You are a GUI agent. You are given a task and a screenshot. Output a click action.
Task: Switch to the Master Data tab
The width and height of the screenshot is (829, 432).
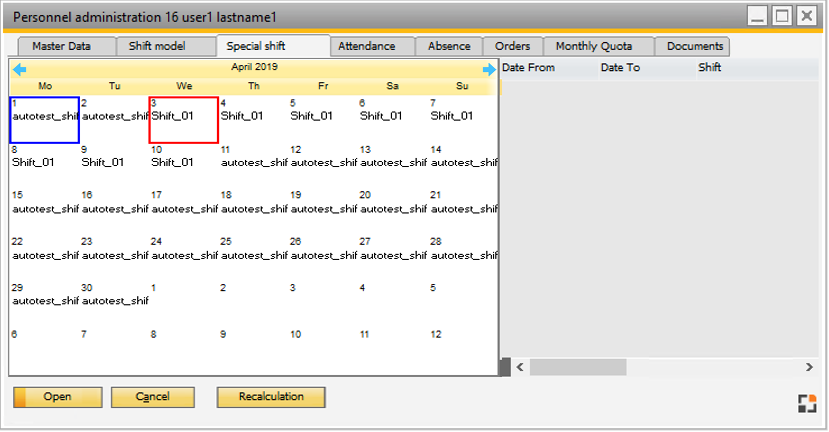(x=61, y=46)
